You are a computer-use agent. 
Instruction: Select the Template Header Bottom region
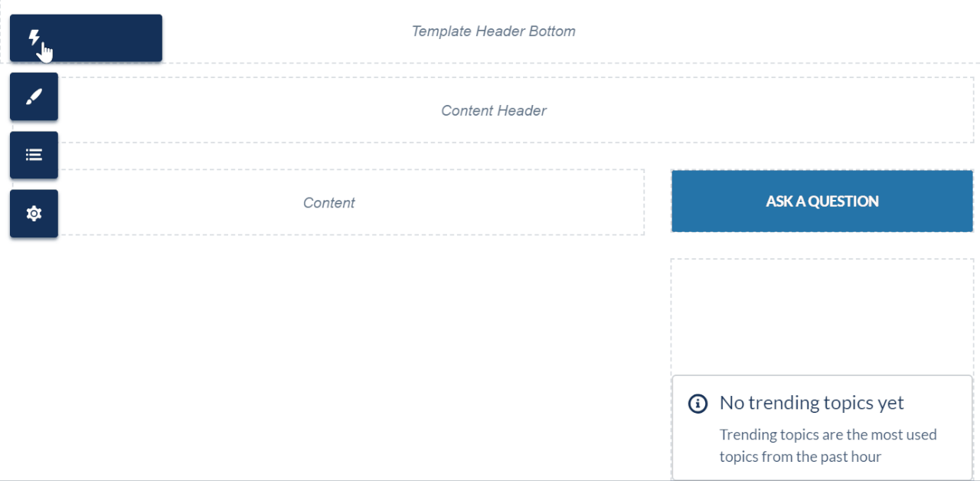click(x=493, y=31)
